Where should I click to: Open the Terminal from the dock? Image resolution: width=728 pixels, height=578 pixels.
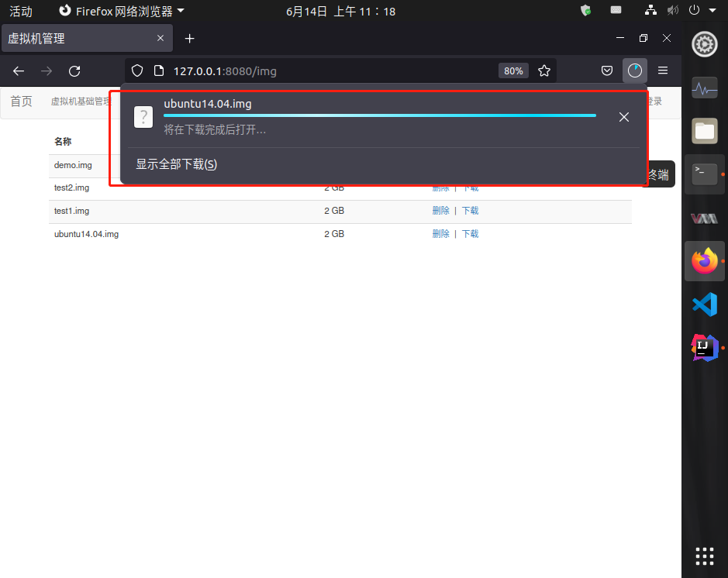tap(705, 174)
